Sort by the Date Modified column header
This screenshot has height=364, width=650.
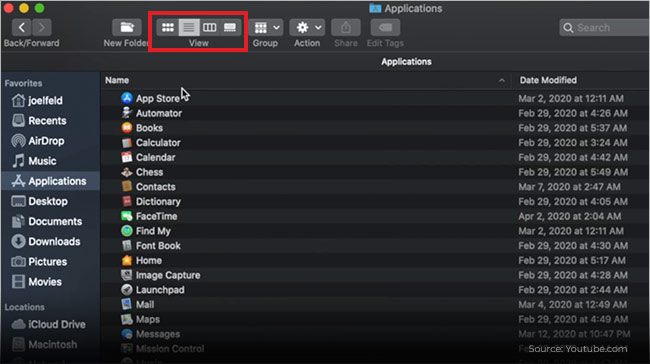tap(548, 80)
